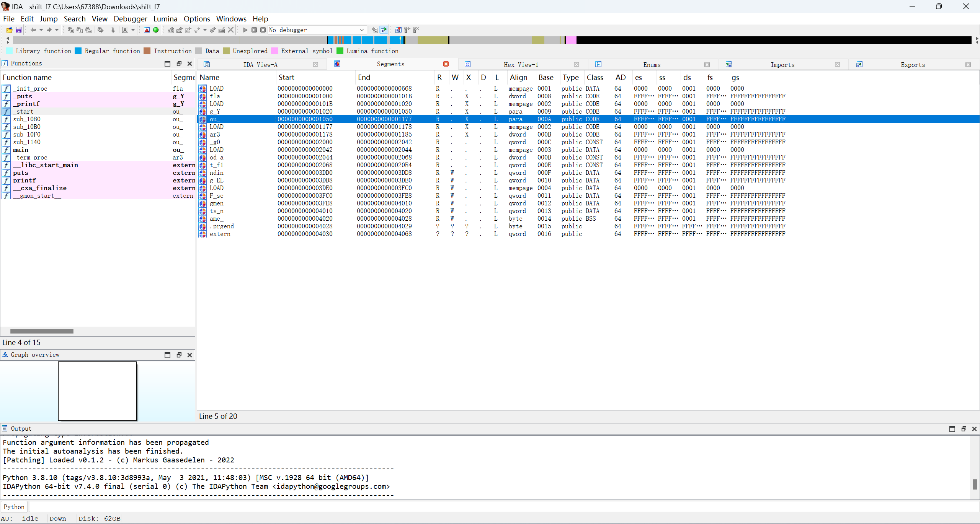
Task: Select the sub_1080 function row
Action: pos(98,119)
